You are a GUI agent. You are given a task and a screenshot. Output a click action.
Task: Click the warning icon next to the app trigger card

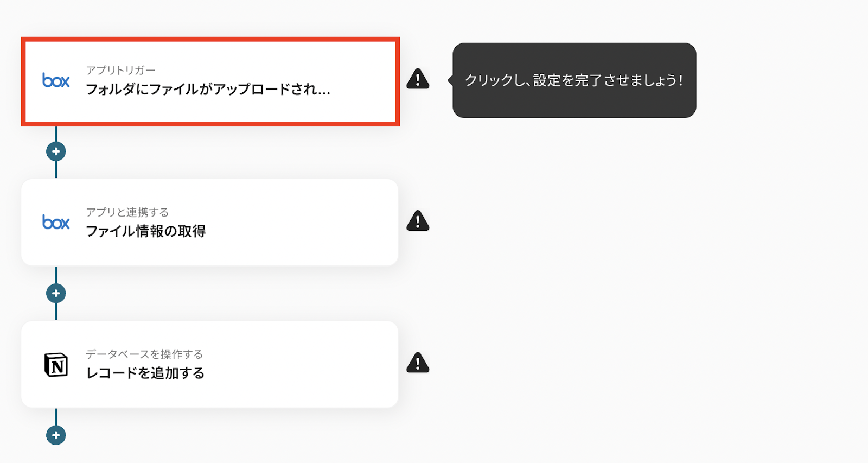pos(418,79)
